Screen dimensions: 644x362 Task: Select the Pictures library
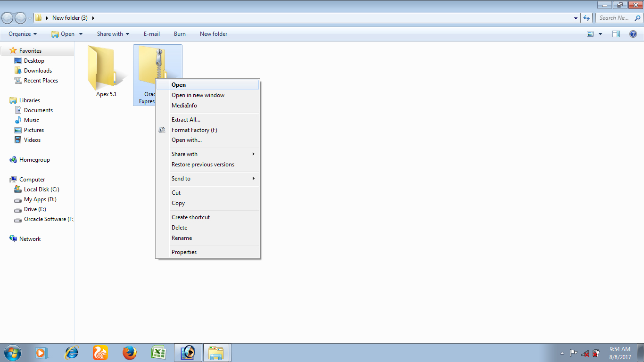(33, 130)
